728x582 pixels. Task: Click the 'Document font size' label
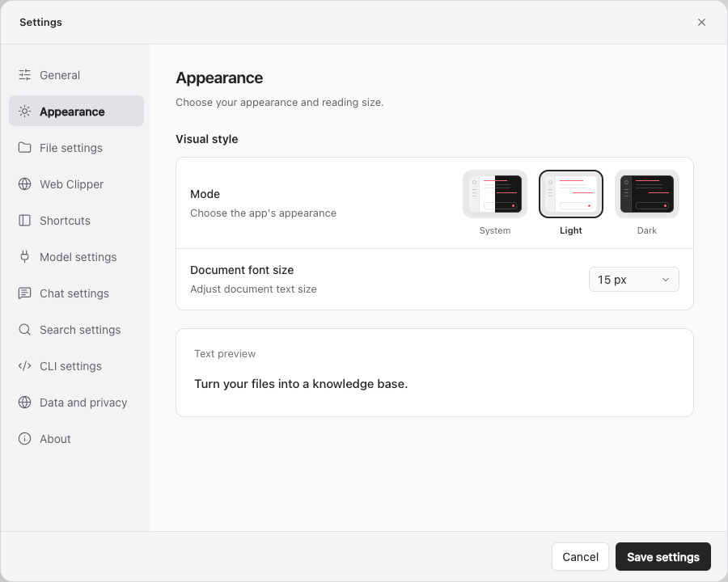click(242, 270)
